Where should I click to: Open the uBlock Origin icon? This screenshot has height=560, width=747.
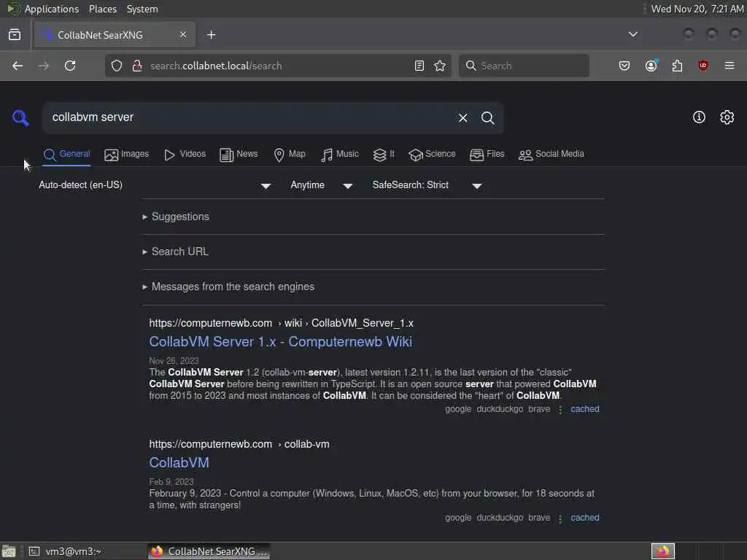703,66
